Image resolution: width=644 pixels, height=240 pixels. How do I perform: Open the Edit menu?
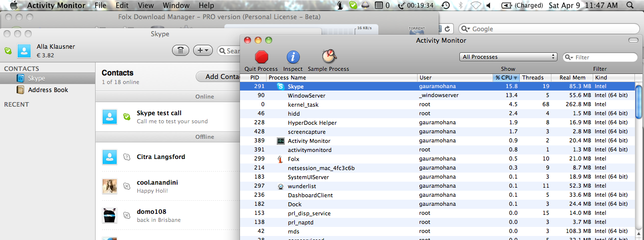pos(122,6)
